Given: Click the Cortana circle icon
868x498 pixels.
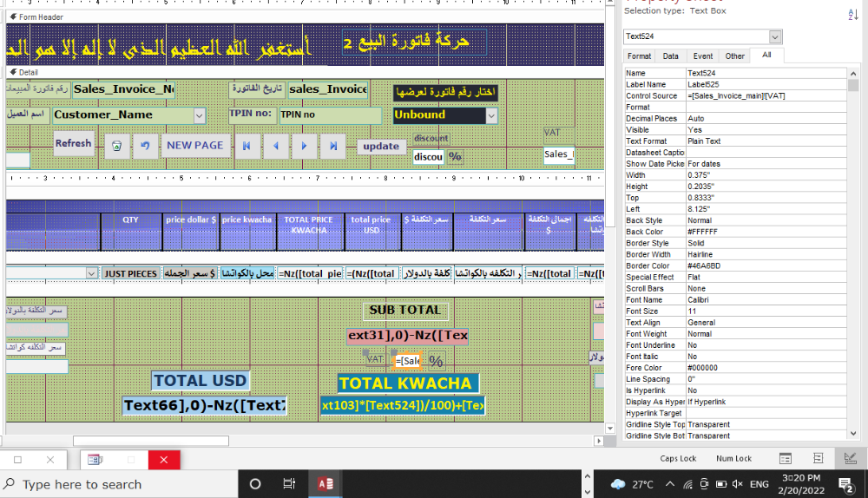Looking at the screenshot, I should [254, 484].
